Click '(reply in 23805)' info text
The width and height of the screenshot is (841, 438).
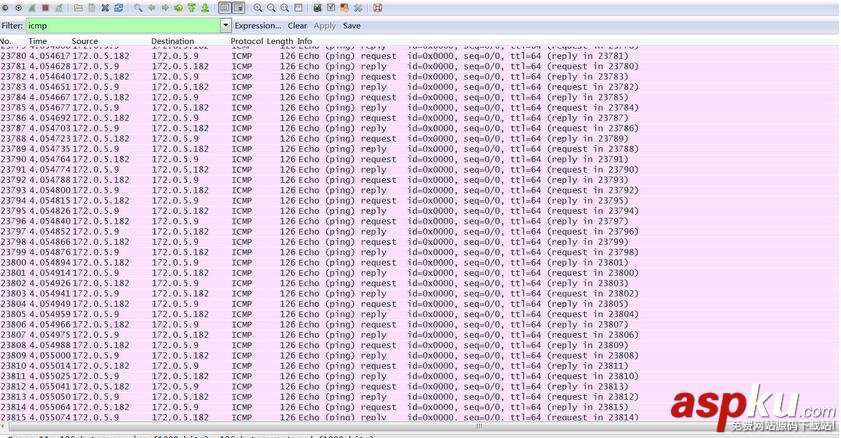(587, 304)
